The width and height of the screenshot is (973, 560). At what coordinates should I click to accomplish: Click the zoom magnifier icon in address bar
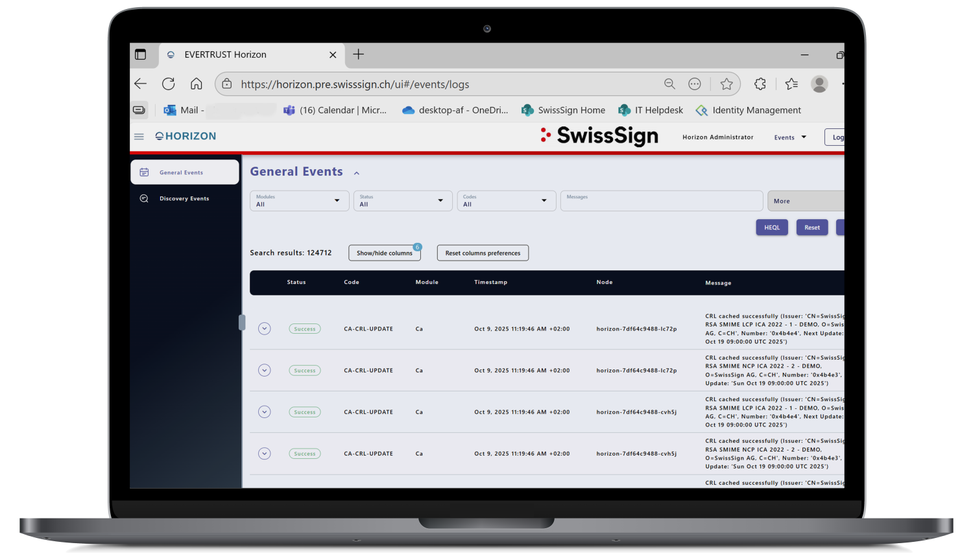tap(669, 84)
